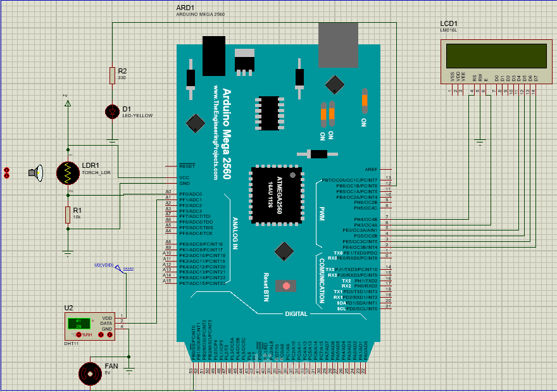557x392 pixels.
Task: Select the torch lamp icon beside LDR1
Action: click(x=36, y=173)
